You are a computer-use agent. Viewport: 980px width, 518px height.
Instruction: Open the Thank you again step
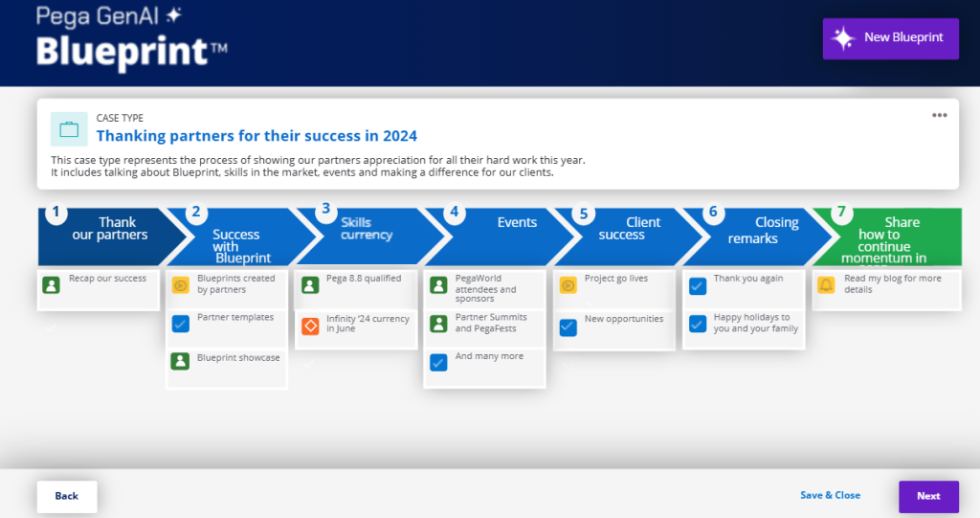744,288
